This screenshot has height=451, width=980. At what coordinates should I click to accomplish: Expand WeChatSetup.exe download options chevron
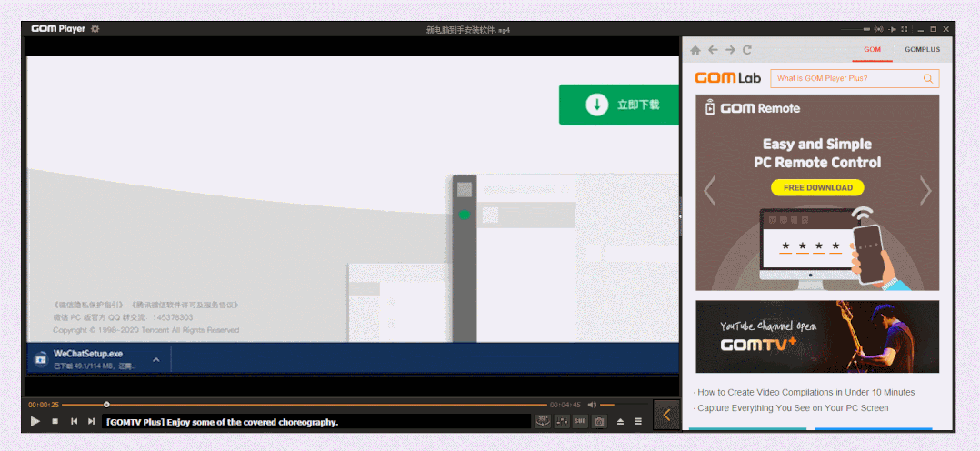tap(156, 360)
